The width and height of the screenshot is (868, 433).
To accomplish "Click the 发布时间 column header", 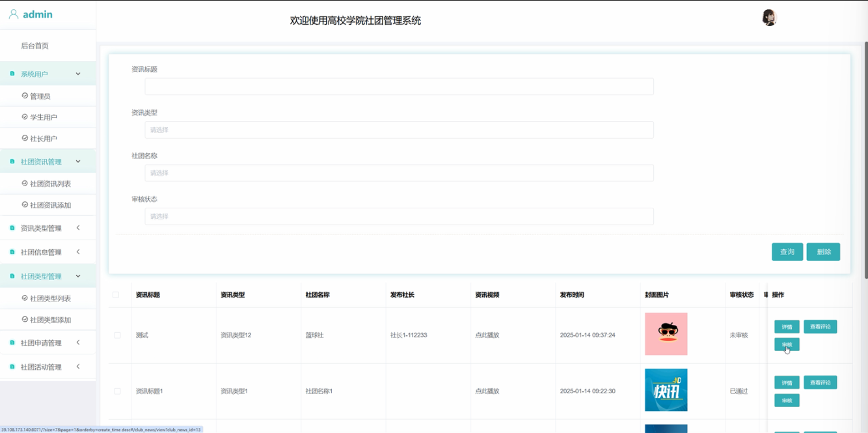I will coord(572,295).
